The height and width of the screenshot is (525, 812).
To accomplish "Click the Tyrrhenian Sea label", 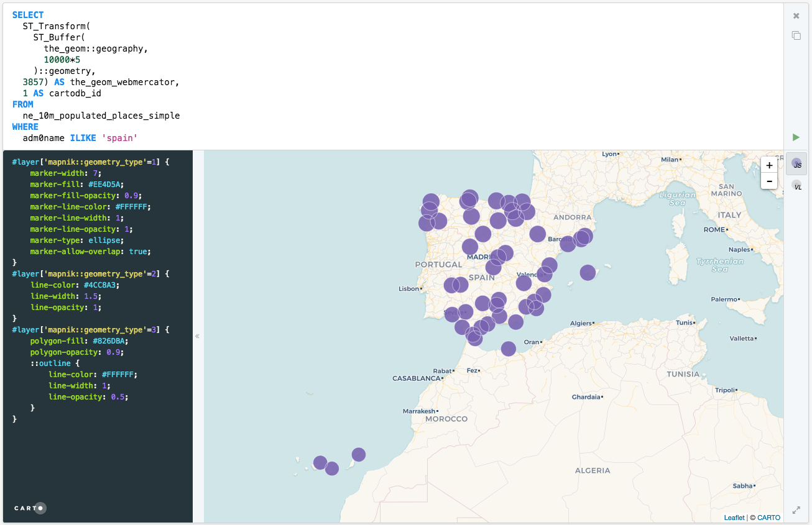I will pyautogui.click(x=720, y=265).
